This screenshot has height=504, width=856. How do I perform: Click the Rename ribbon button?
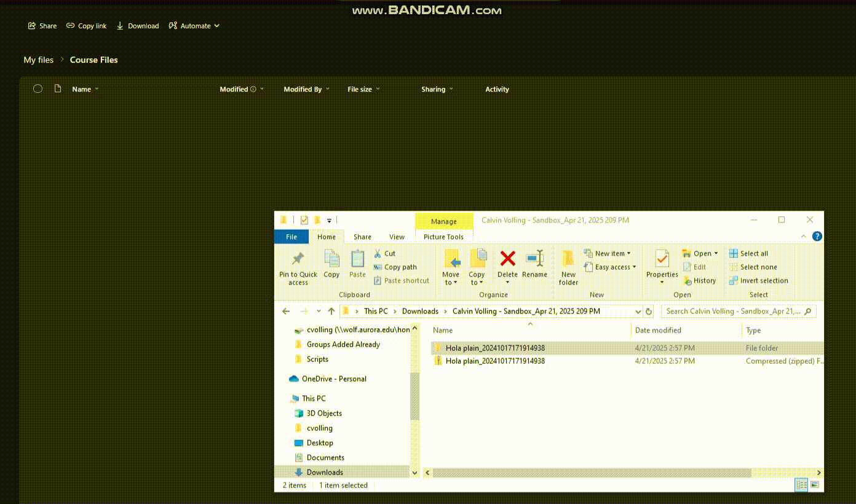tap(534, 264)
